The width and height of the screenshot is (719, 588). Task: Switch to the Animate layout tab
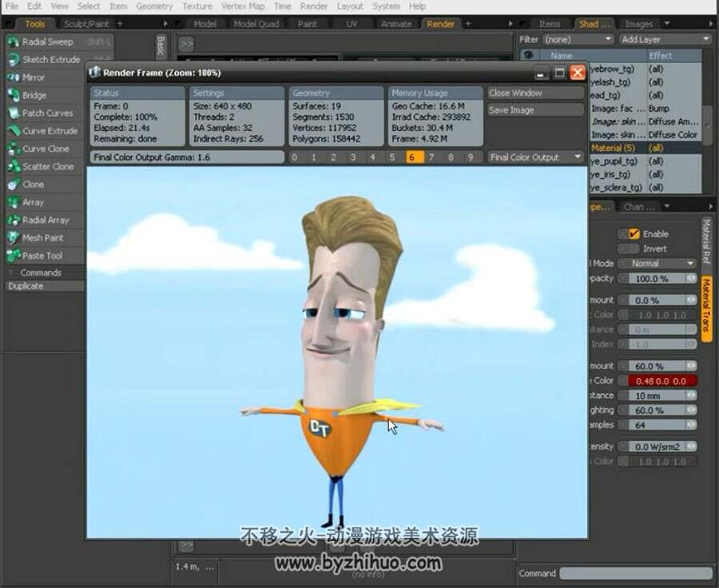pos(396,24)
